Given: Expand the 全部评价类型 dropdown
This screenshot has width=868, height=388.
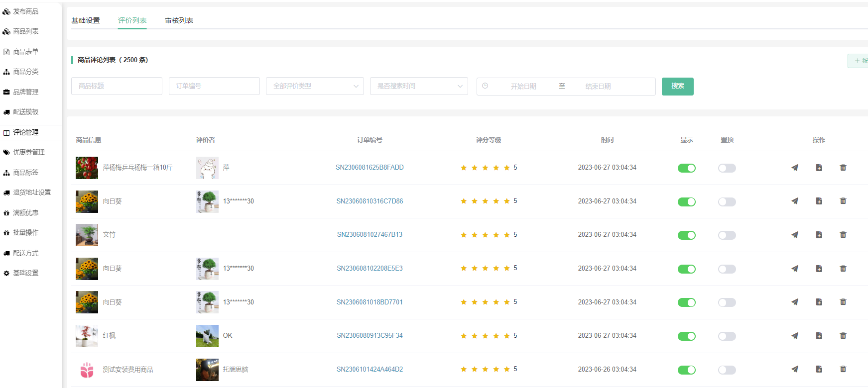Looking at the screenshot, I should pos(315,86).
